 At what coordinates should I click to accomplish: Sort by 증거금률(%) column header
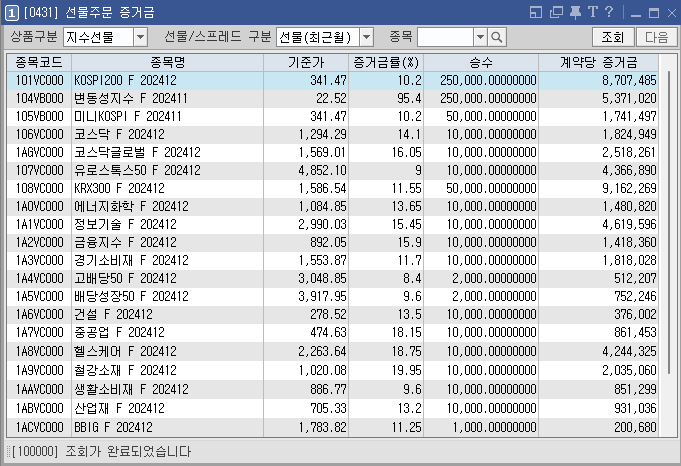point(386,63)
